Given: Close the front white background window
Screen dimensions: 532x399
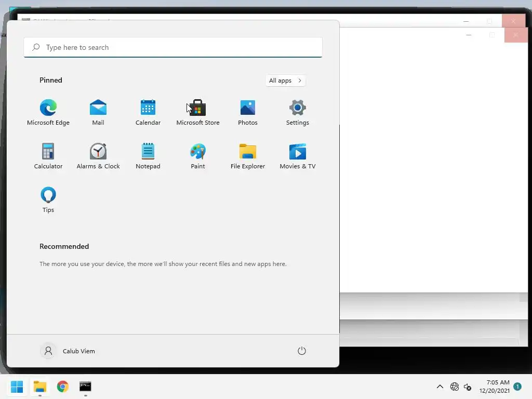Looking at the screenshot, I should click(x=516, y=35).
